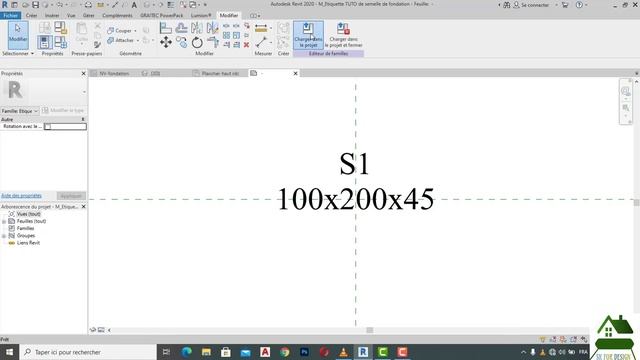Click the horizontal scrollbar thumb below view
640x360 pixels.
click(x=369, y=330)
